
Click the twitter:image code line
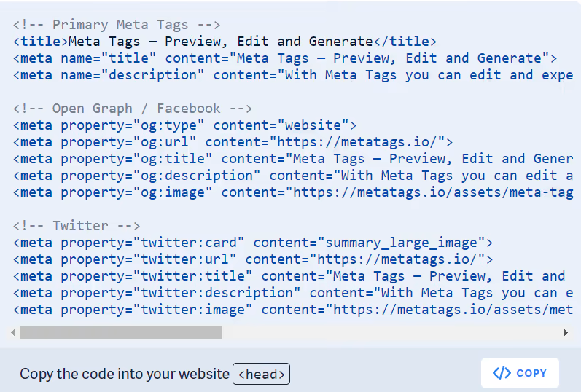(x=293, y=310)
